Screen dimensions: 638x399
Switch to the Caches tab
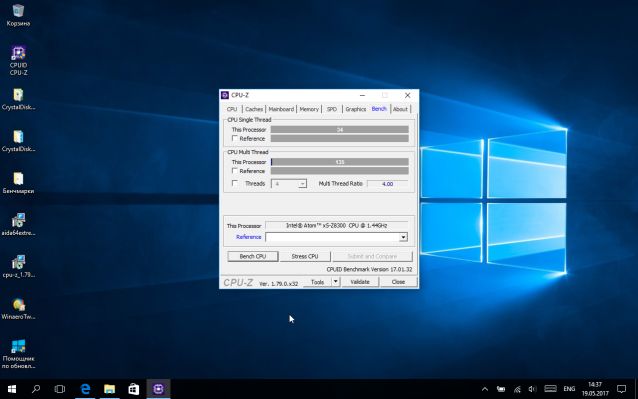point(254,109)
